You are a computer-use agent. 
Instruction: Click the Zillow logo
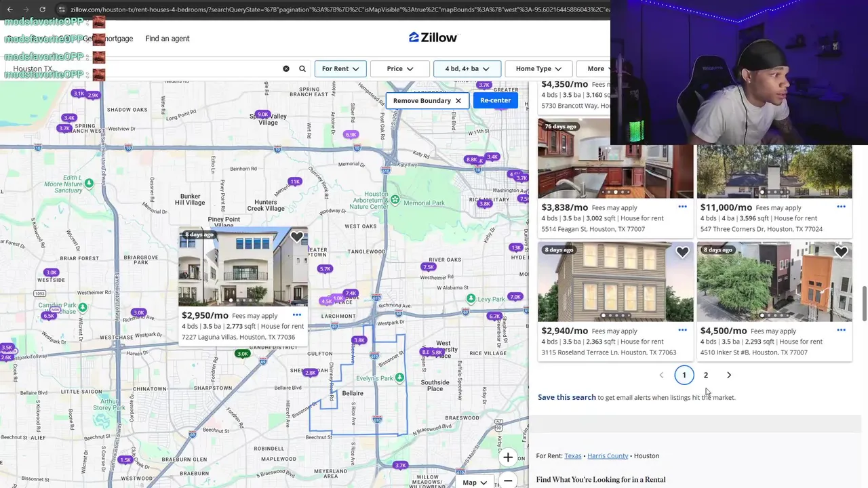tap(433, 37)
